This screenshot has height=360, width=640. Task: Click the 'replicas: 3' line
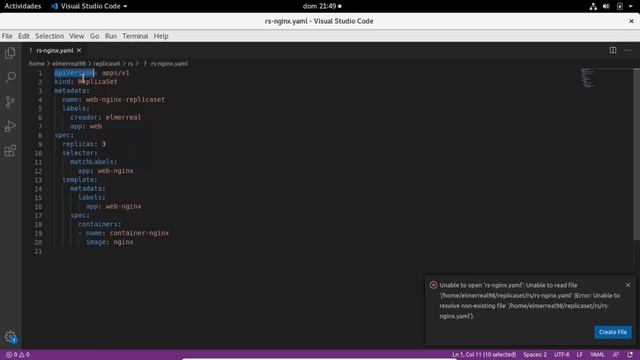pyautogui.click(x=84, y=144)
